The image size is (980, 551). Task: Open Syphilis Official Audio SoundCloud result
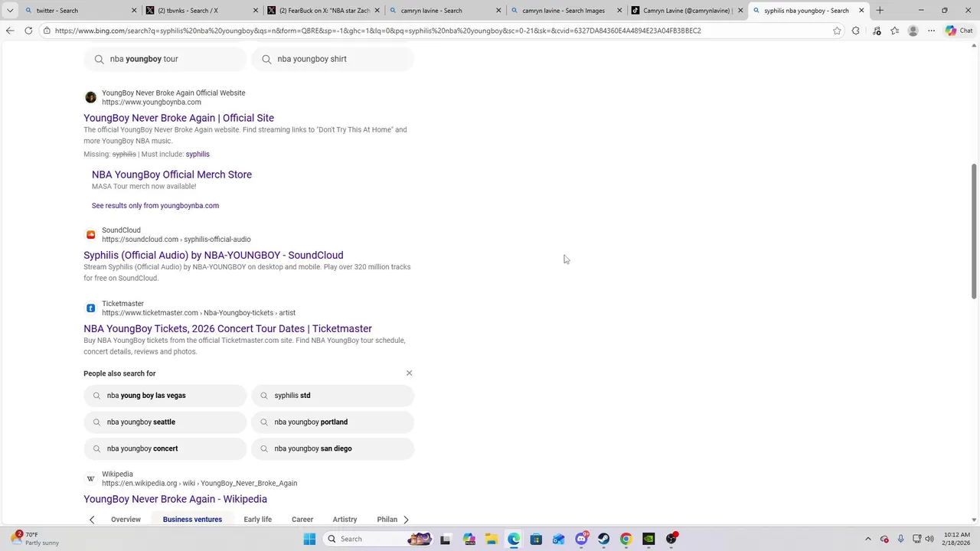(214, 256)
